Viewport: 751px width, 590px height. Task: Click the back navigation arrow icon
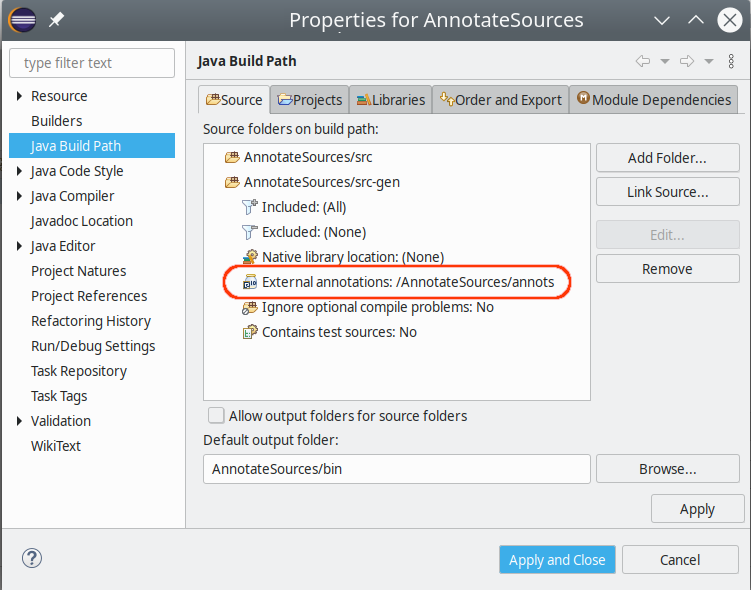(x=643, y=61)
